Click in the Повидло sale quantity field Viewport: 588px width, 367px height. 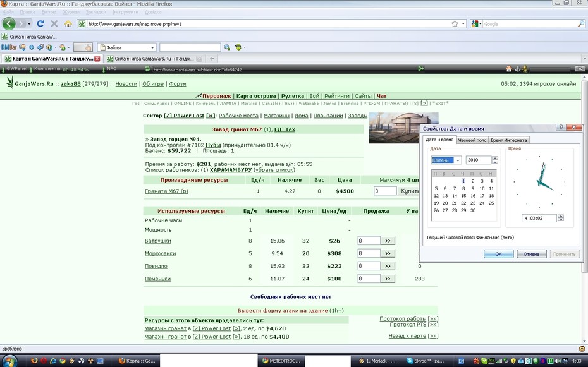369,266
